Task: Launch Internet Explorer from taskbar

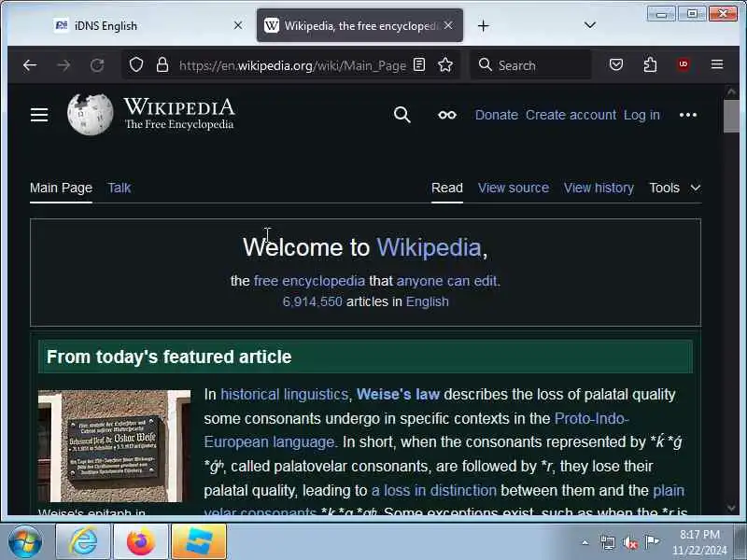Action: click(x=83, y=542)
